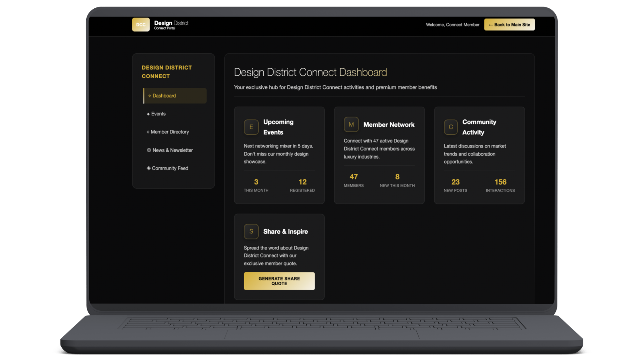Image resolution: width=644 pixels, height=362 pixels.
Task: Click the diamond icon beside Member Directory
Action: [148, 132]
